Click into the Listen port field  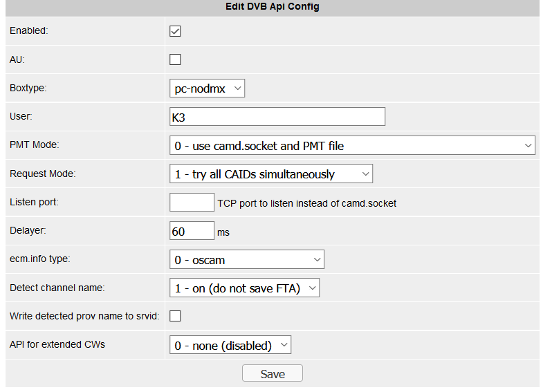[192, 202]
